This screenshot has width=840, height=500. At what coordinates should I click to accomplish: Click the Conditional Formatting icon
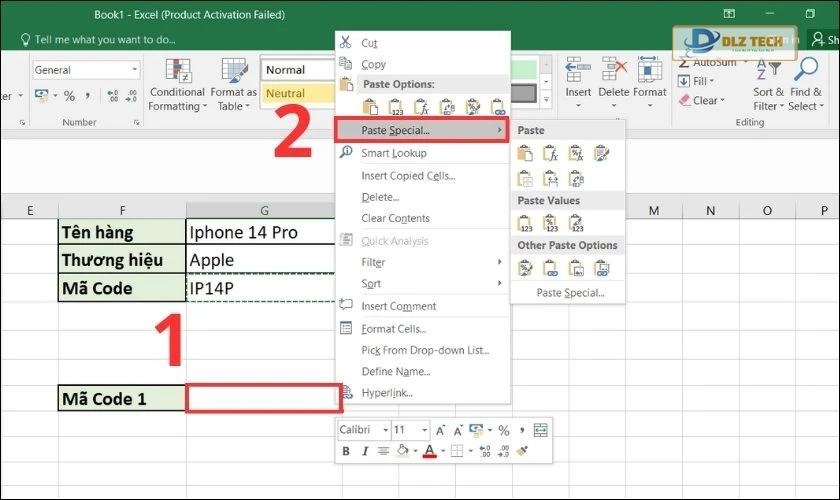[x=177, y=73]
